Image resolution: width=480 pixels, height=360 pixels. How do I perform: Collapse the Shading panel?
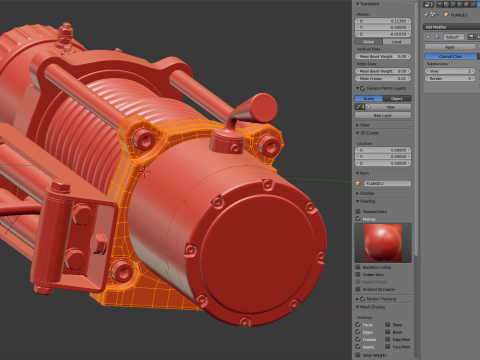(358, 201)
